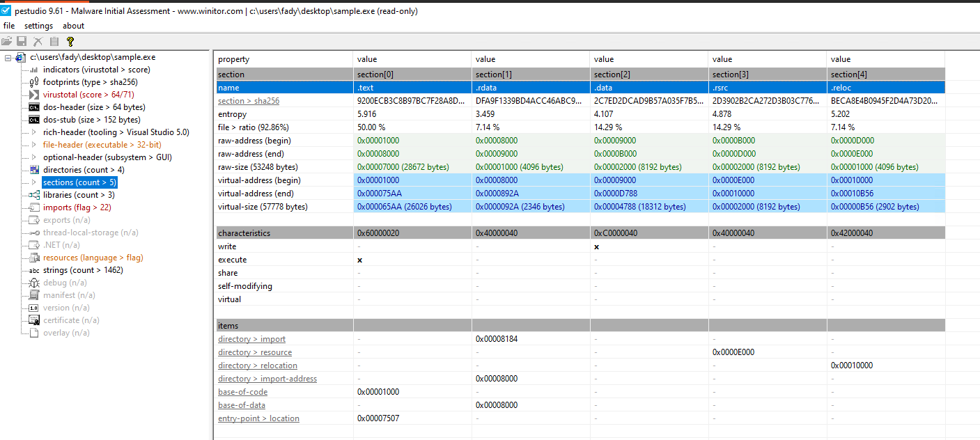Open the settings menu
Viewport: 980px width, 440px height.
38,26
